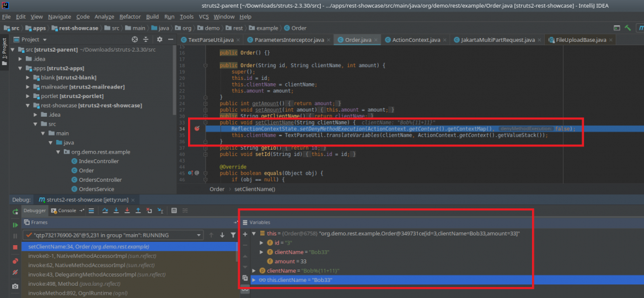Open the Refactor menu

tap(130, 16)
